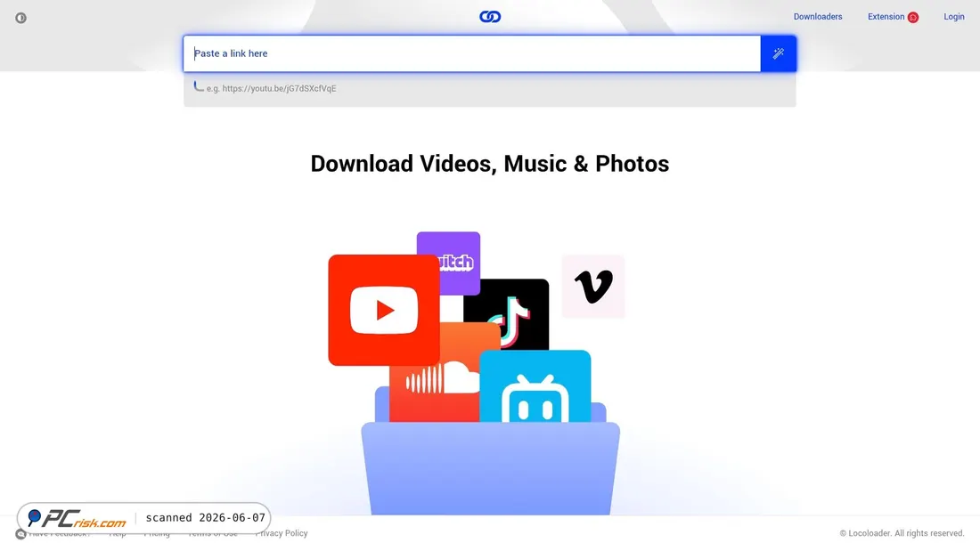The width and height of the screenshot is (980, 551).
Task: Click the YouTube logo tile
Action: click(x=384, y=310)
